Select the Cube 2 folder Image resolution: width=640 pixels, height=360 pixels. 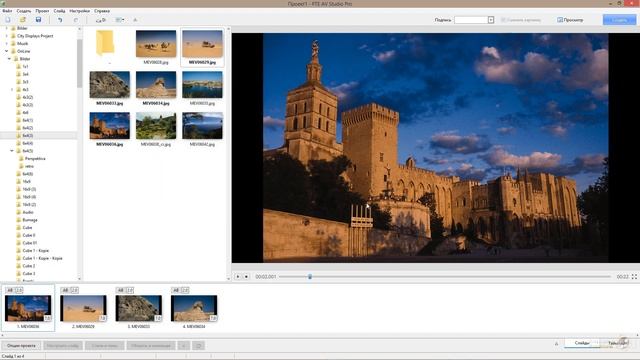28,266
